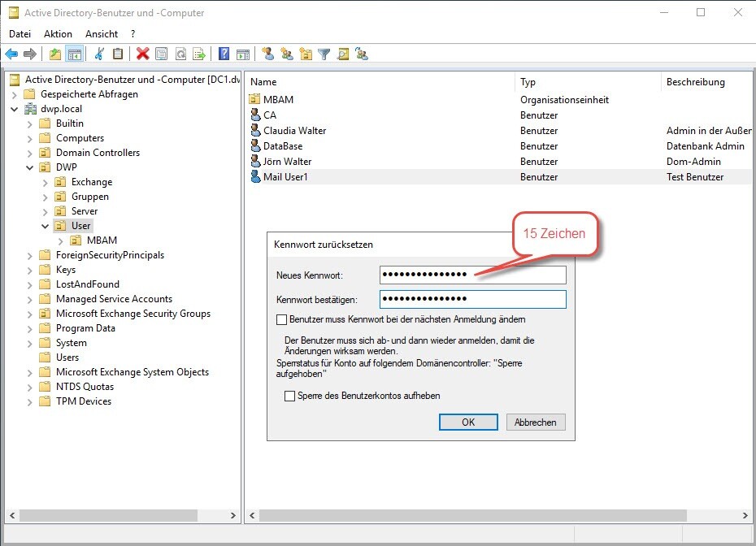Click the Abbrechen button
Image resolution: width=756 pixels, height=546 pixels.
536,422
